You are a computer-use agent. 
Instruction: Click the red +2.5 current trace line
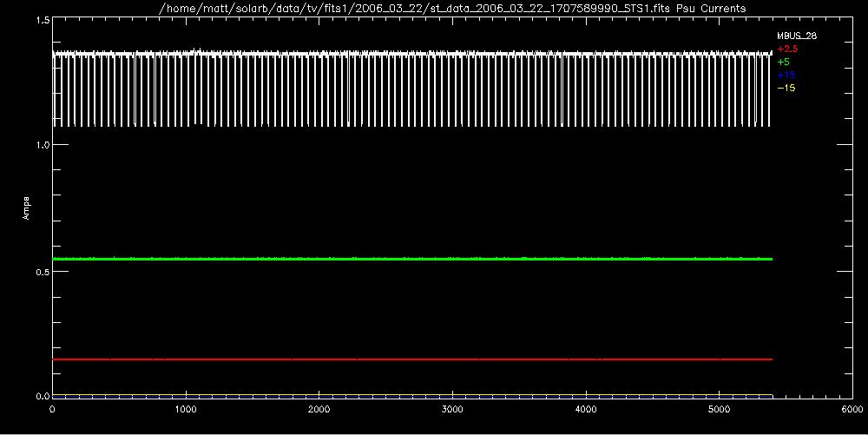coord(412,359)
